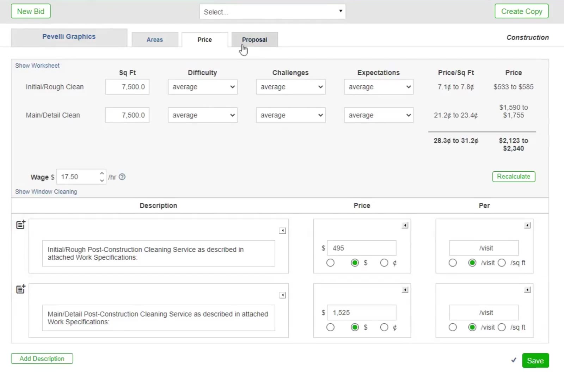564x392 pixels.
Task: Click the /visit field in Initial/Rough row
Action: click(484, 248)
